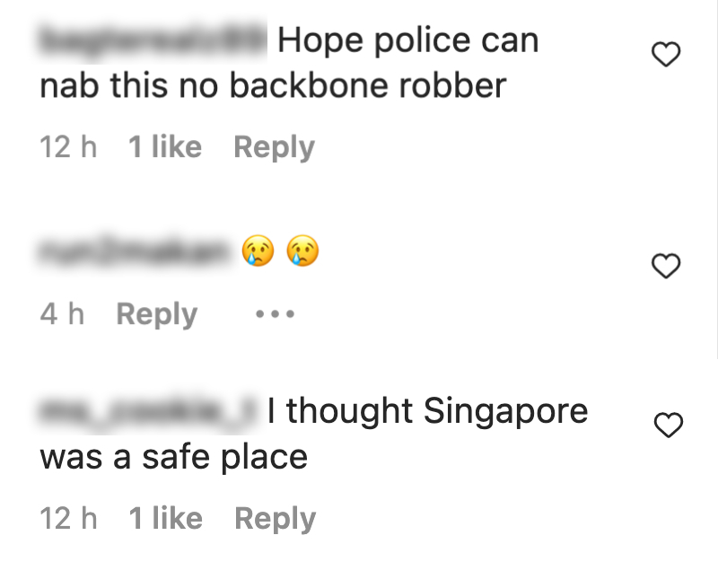The height and width of the screenshot is (588, 718).
Task: Like the 'Hope police can nab' comment
Action: pos(666,54)
